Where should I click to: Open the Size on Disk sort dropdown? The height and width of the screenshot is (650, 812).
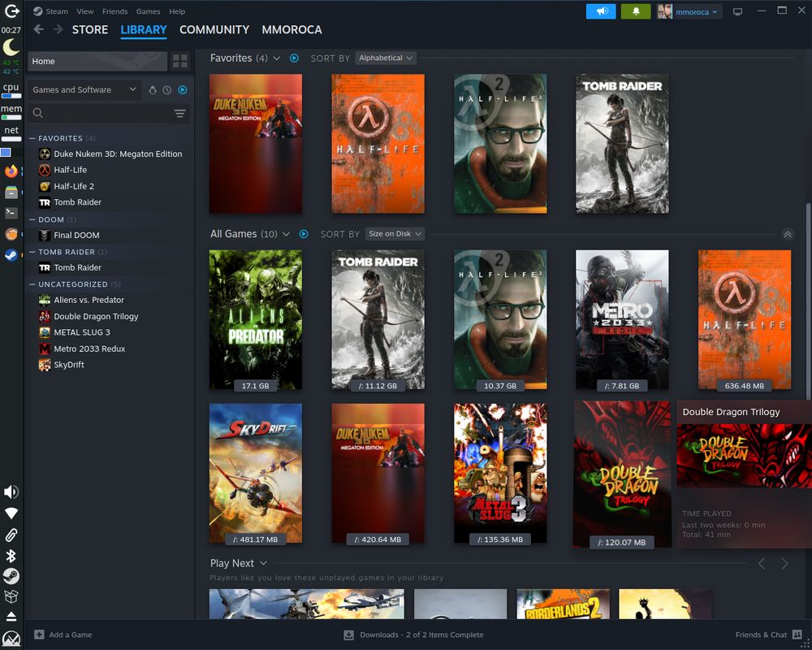(x=395, y=234)
